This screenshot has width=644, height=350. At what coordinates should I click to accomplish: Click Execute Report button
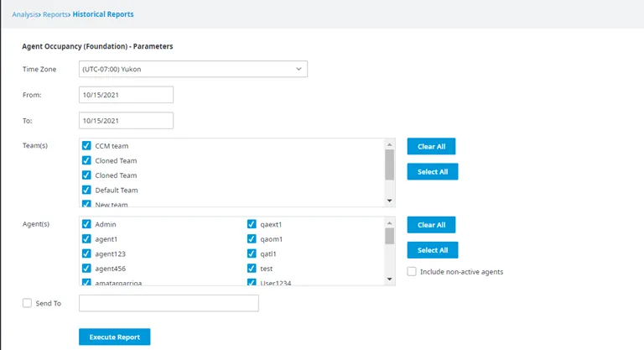coord(115,337)
